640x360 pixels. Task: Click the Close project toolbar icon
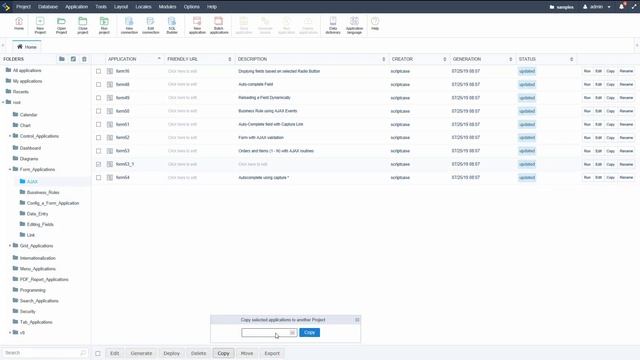click(82, 25)
